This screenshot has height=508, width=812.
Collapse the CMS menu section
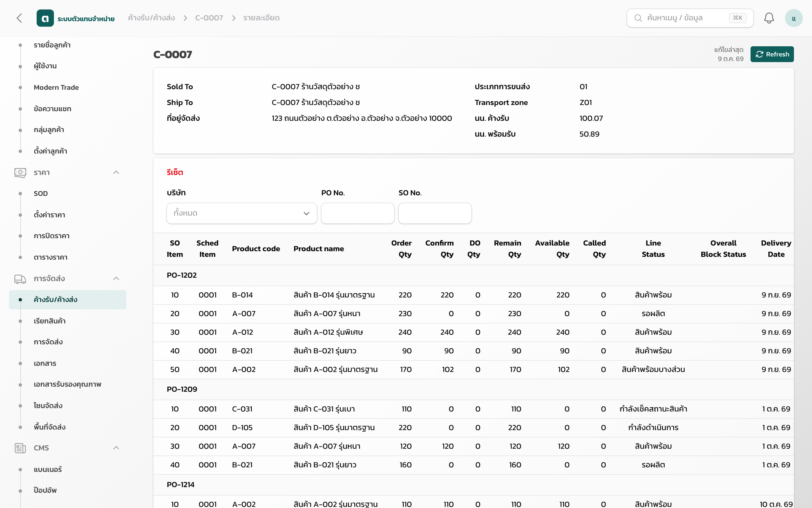tap(116, 448)
